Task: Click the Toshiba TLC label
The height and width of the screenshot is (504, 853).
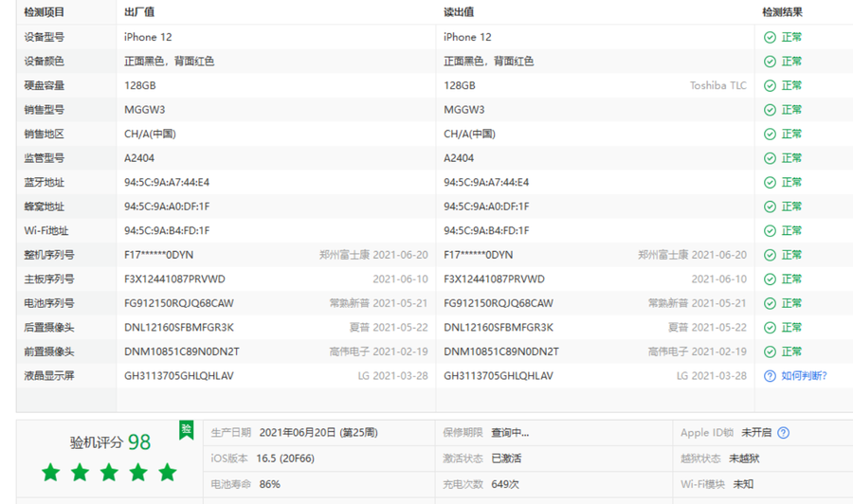Action: click(x=718, y=85)
